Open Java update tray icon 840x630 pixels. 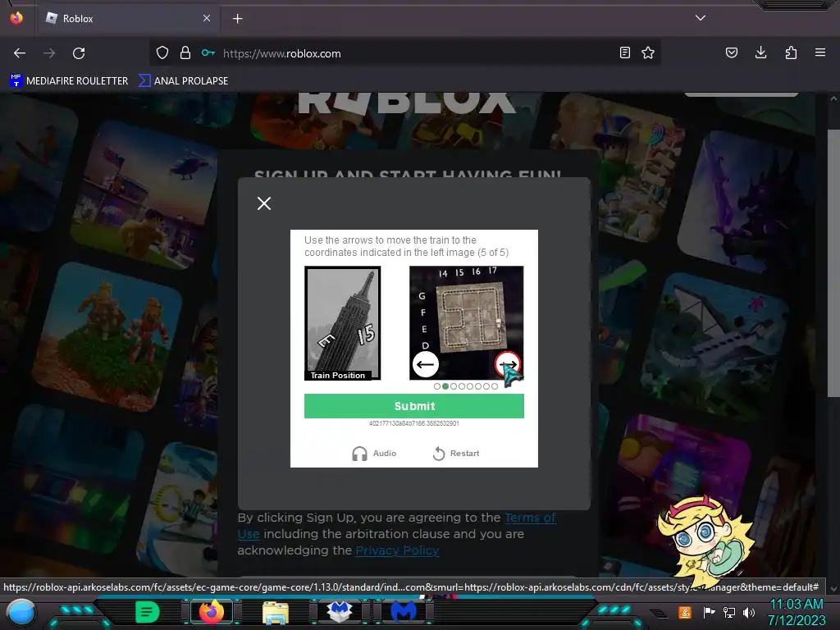(x=685, y=612)
